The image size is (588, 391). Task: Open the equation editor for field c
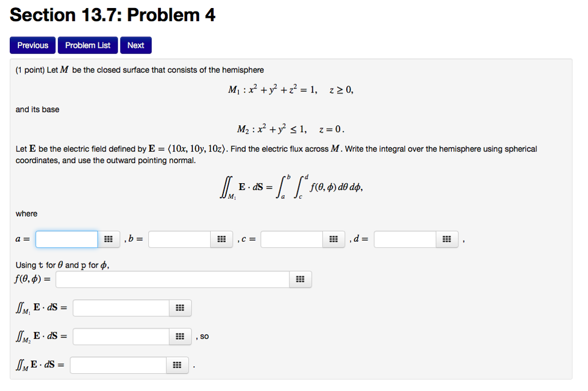click(x=334, y=239)
